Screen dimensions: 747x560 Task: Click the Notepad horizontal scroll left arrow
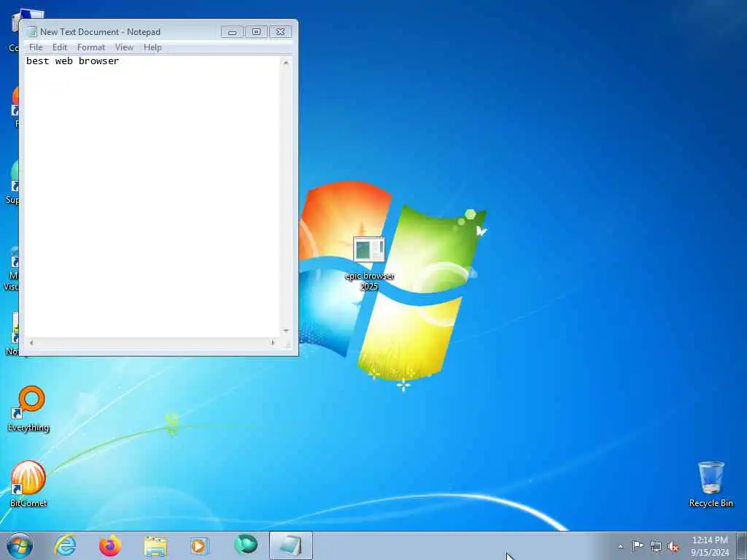click(x=31, y=343)
